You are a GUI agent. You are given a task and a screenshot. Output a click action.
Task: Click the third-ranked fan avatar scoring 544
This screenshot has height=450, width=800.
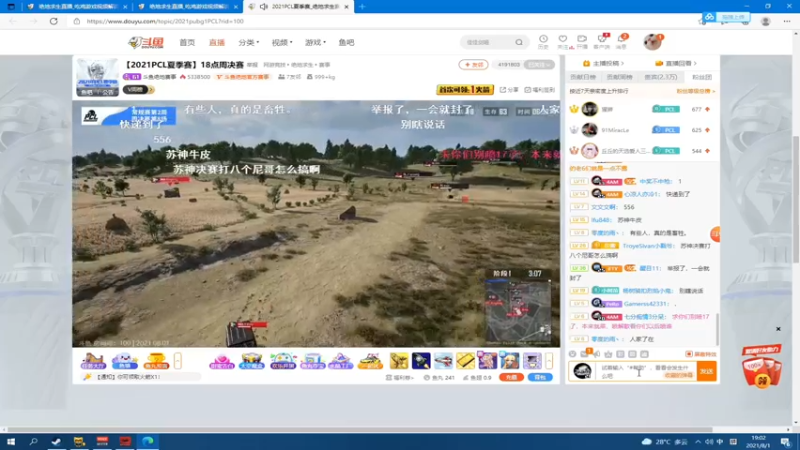point(589,151)
